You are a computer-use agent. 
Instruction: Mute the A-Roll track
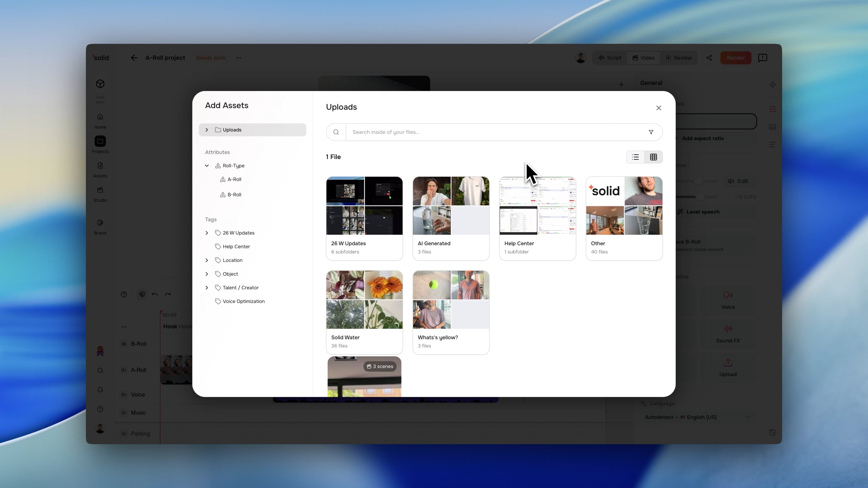[x=124, y=370]
